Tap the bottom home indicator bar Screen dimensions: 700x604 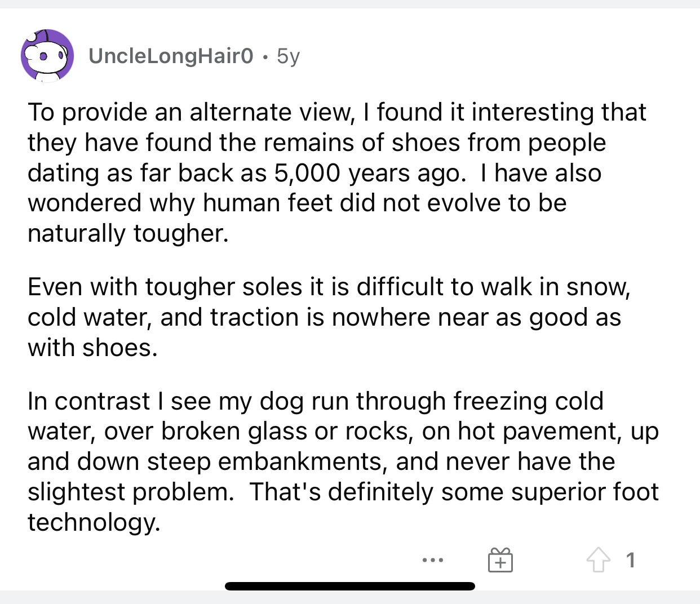pyautogui.click(x=350, y=586)
